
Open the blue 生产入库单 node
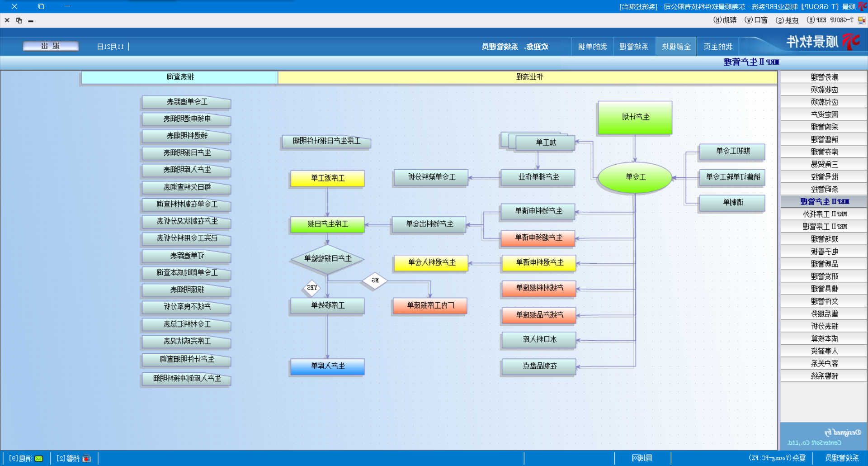point(328,366)
